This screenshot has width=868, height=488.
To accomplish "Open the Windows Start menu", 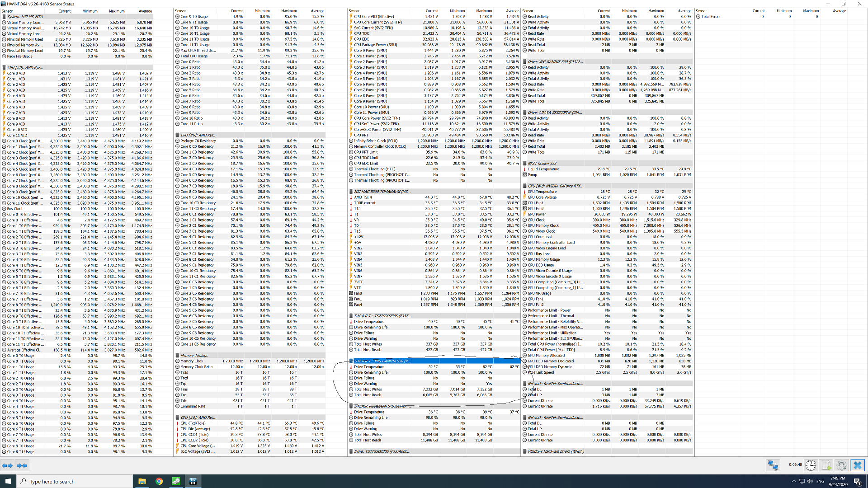I will 8,481.
